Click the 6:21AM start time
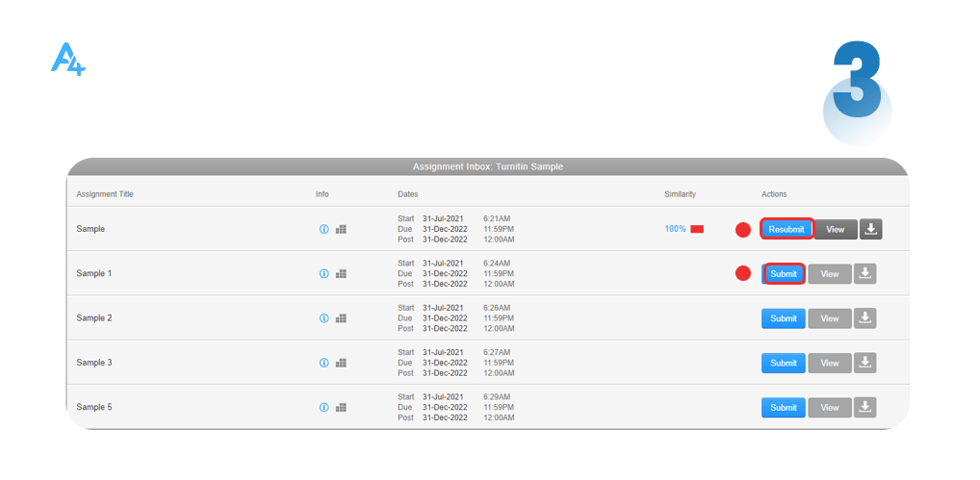980x480 pixels. click(497, 218)
